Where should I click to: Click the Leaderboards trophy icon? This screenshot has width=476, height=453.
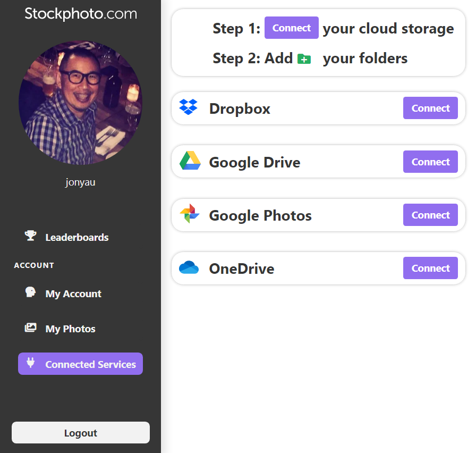[30, 236]
